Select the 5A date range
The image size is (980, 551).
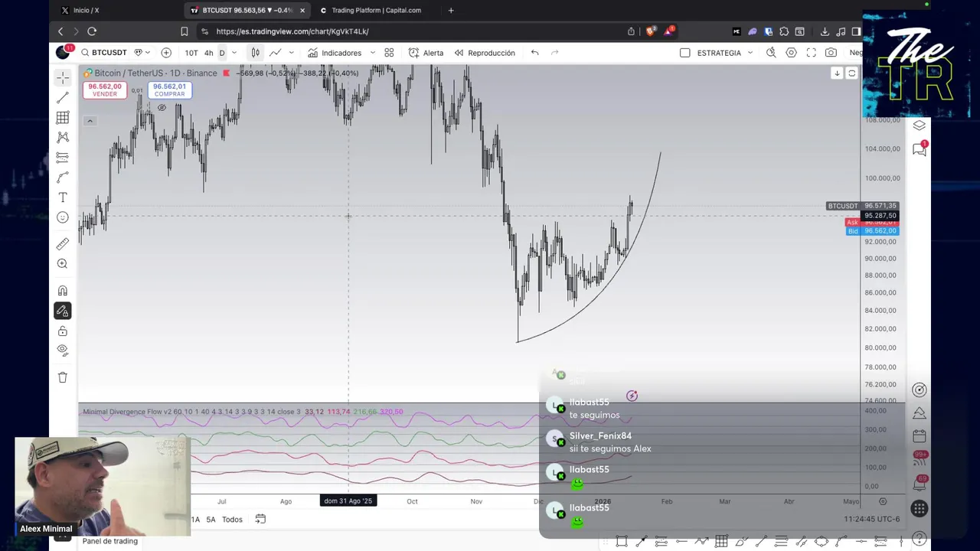pos(211,520)
